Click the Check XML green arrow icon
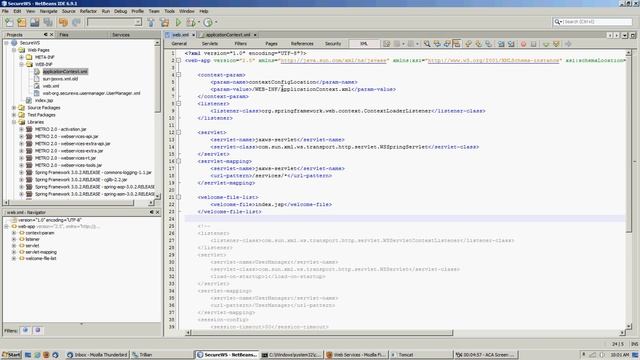The image size is (640, 360). 546,44
